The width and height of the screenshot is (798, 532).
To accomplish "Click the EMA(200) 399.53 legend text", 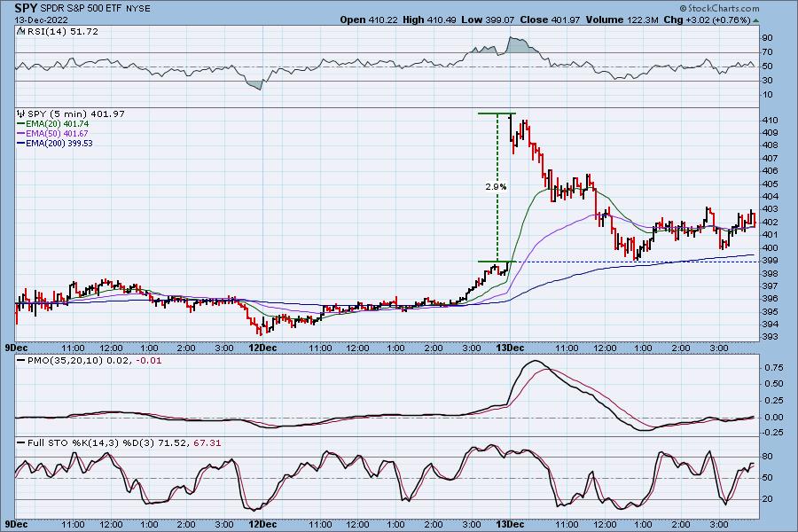I will 59,143.
